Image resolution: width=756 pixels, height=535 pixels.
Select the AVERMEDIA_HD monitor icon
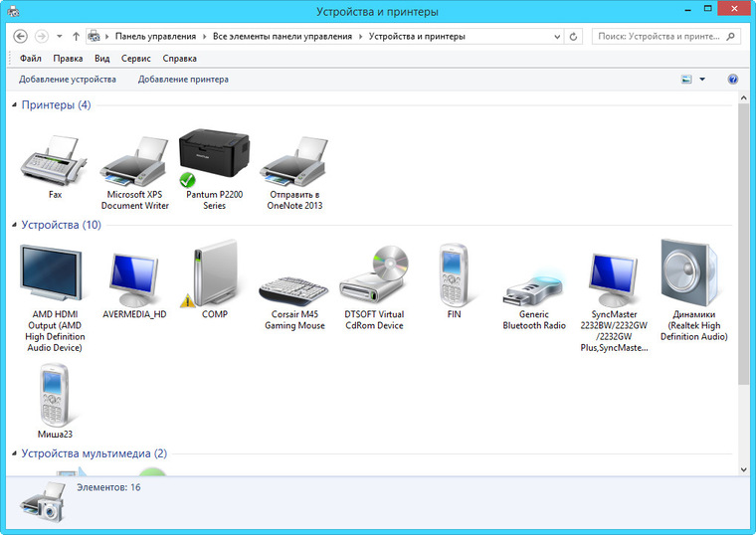coord(134,279)
